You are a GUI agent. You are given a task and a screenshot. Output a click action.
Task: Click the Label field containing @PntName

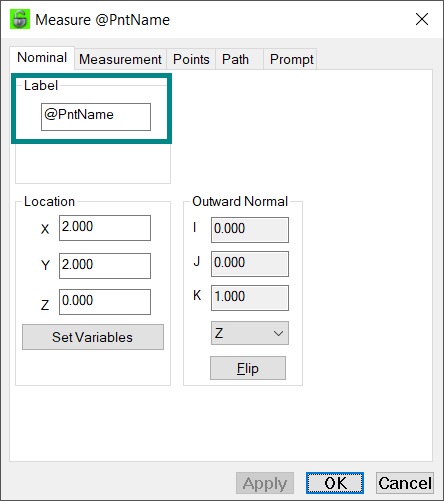click(96, 117)
